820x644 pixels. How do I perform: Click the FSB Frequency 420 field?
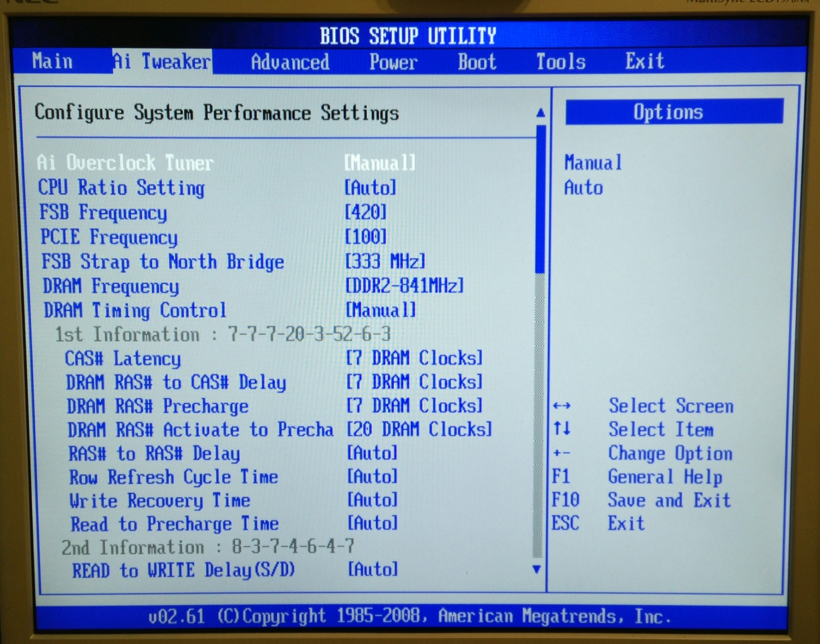tap(366, 212)
